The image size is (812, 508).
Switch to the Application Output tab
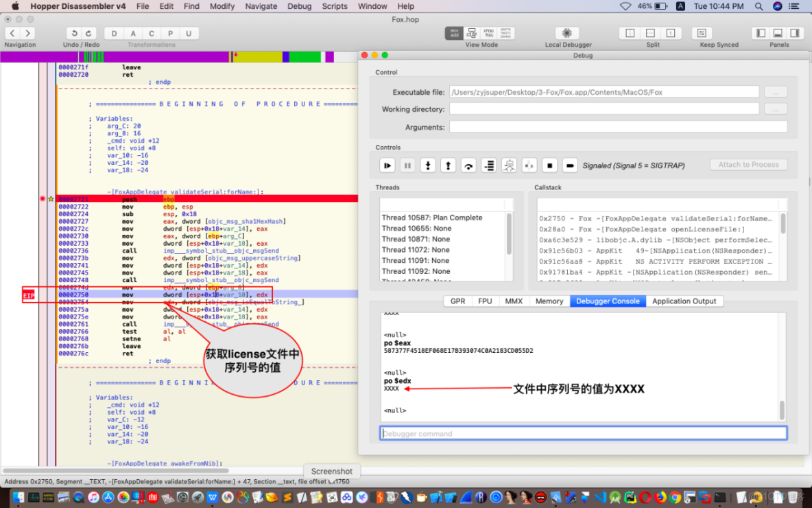pyautogui.click(x=685, y=301)
